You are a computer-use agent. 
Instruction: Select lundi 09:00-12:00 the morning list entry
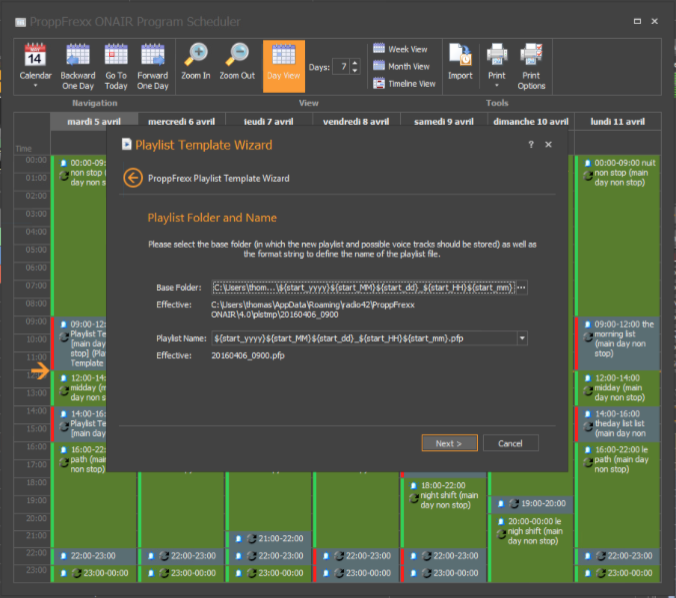[618, 343]
